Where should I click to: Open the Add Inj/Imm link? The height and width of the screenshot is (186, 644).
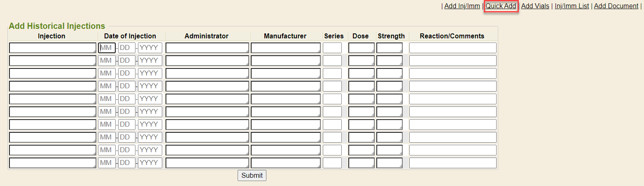[x=462, y=6]
